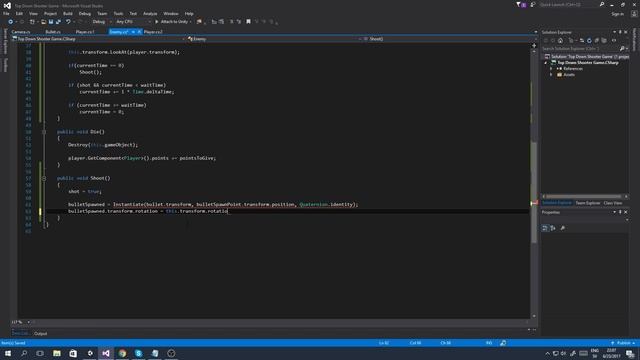Click the editor split-window handle above scrollbar
This screenshot has width=640, height=360.
tap(534, 46)
